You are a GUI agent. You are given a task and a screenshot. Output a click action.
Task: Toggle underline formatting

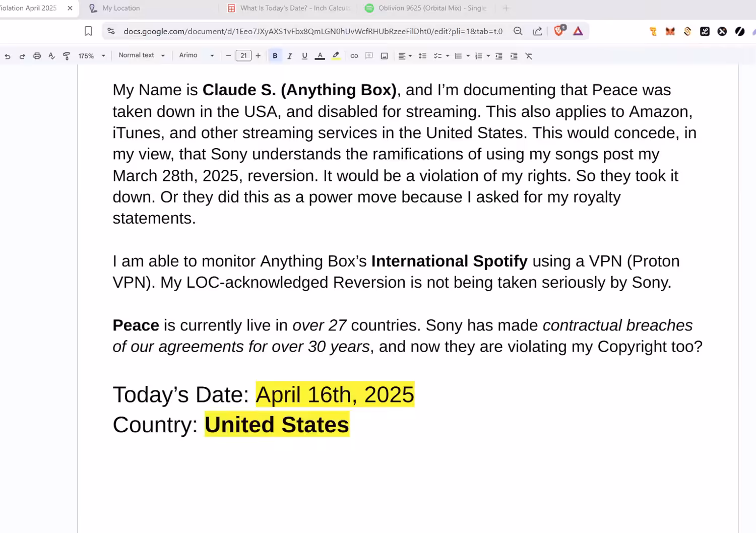coord(304,56)
